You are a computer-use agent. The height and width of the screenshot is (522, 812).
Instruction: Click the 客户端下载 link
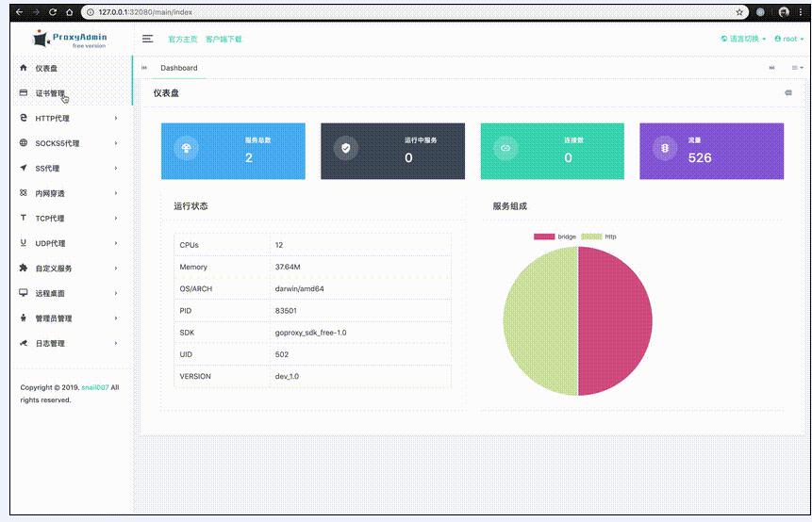tap(224, 39)
